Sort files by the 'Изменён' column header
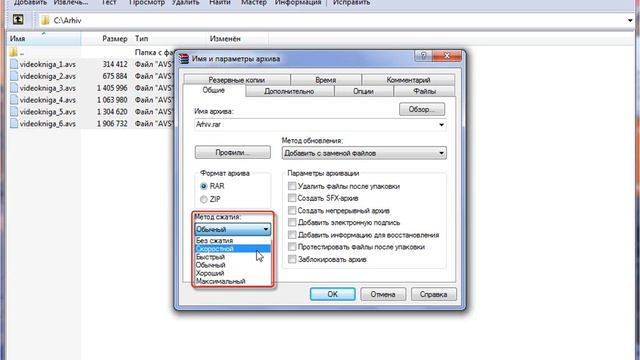The image size is (640, 360). tap(238, 39)
